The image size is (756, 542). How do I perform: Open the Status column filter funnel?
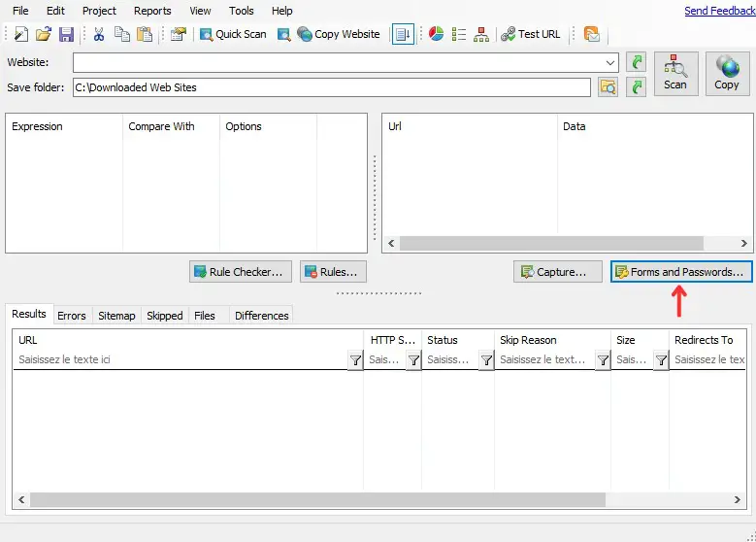pos(486,360)
